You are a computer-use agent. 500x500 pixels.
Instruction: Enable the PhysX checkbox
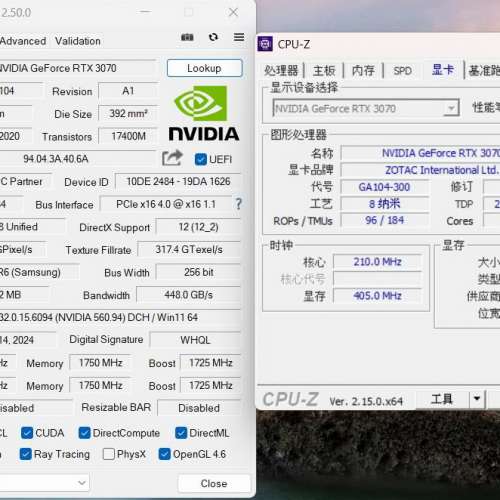109,454
